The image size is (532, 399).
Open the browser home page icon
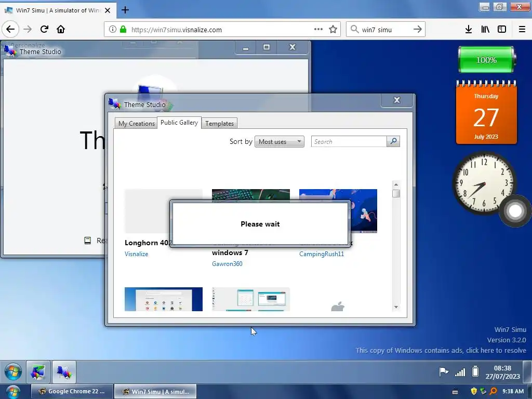pyautogui.click(x=61, y=29)
